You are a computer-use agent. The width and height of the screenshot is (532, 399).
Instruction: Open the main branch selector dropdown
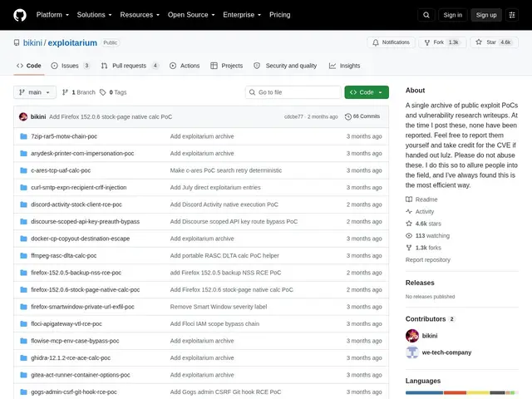tap(35, 92)
